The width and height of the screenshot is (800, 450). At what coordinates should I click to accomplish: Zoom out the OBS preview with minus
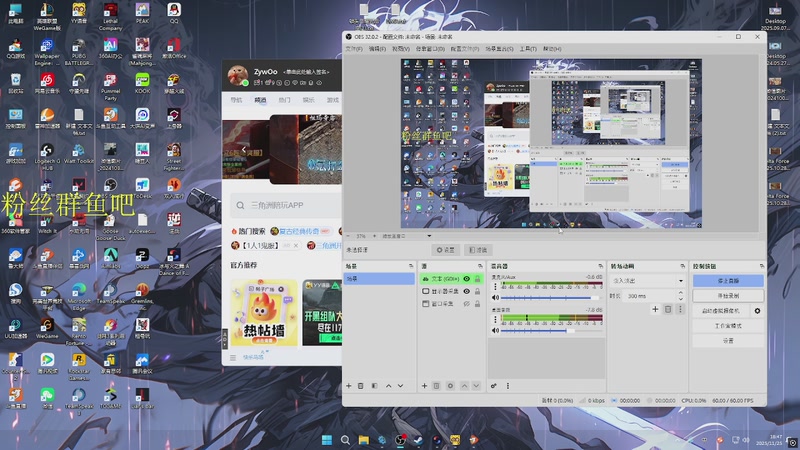pyautogui.click(x=348, y=236)
